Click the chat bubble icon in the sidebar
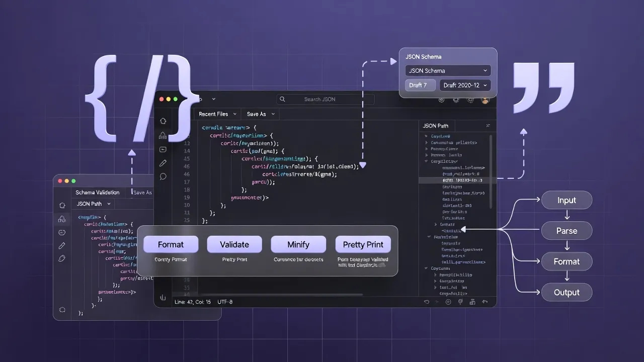The height and width of the screenshot is (362, 644). coord(163,177)
